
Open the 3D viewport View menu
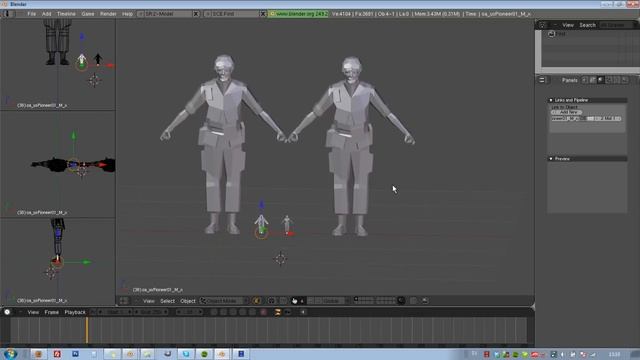click(149, 301)
